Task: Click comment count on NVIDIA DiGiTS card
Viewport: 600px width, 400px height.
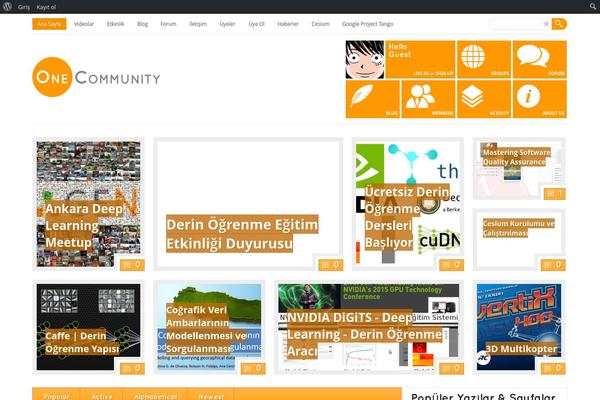Action: coord(452,368)
